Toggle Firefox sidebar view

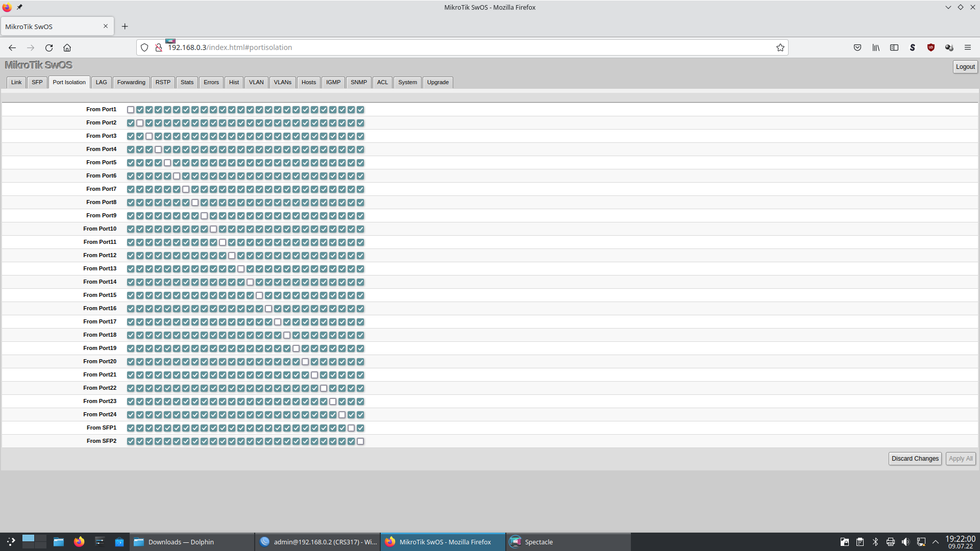[x=894, y=47]
